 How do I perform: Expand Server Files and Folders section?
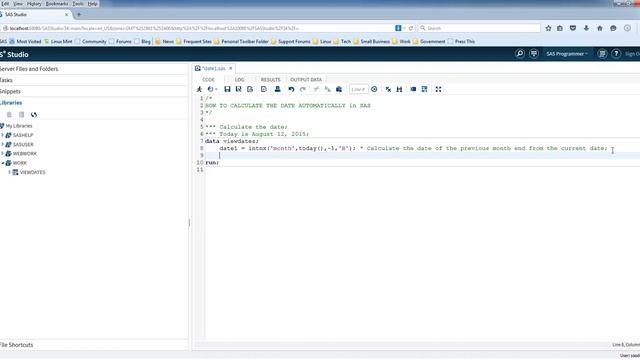(94, 69)
